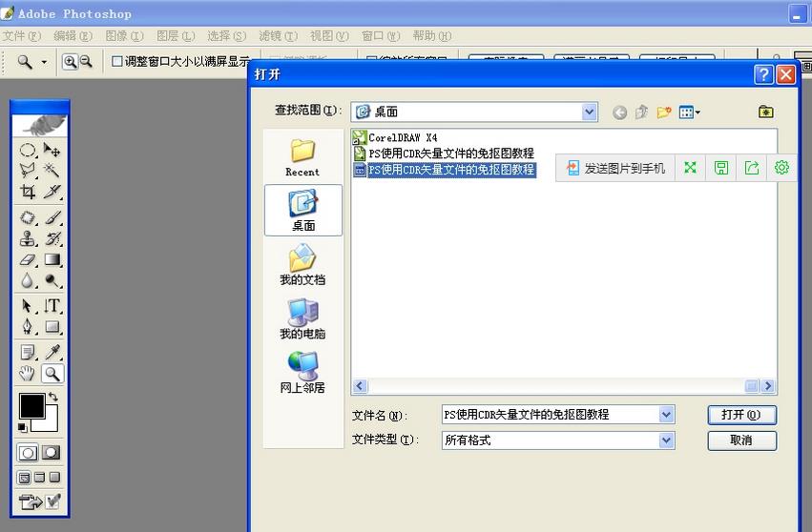The height and width of the screenshot is (532, 812).
Task: Switch to Standard edit mode
Action: click(x=28, y=453)
